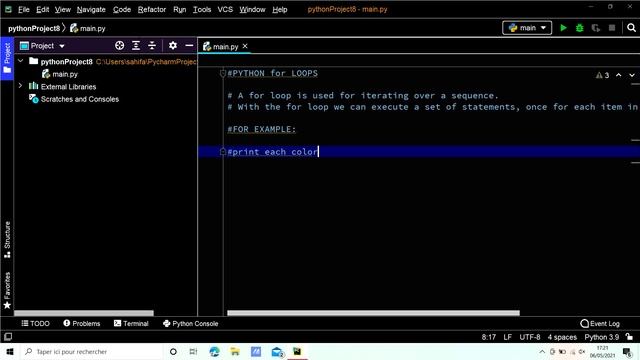Image resolution: width=640 pixels, height=360 pixels.
Task: Open the Project sidebar tool button
Action: coord(7,58)
